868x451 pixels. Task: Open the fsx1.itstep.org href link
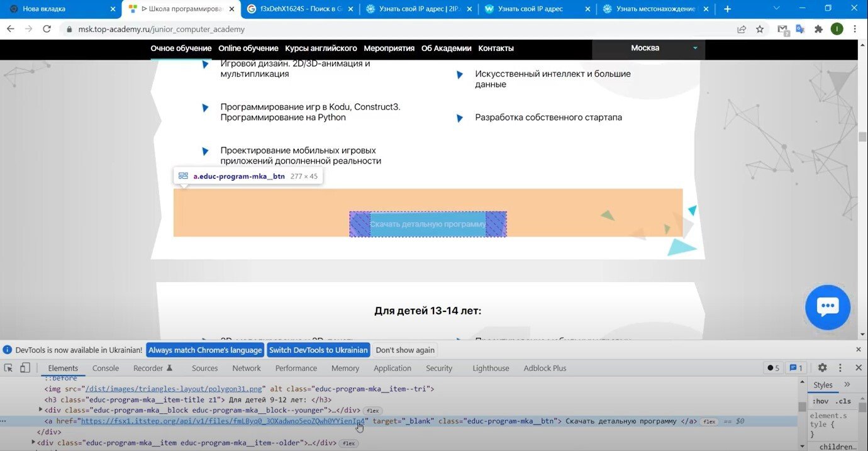[x=223, y=421]
